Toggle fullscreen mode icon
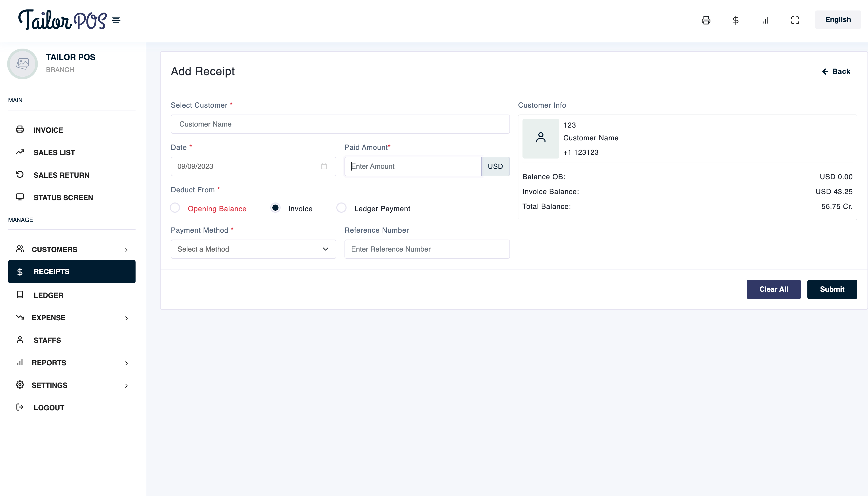Screen dimensions: 868x496 pos(795,20)
